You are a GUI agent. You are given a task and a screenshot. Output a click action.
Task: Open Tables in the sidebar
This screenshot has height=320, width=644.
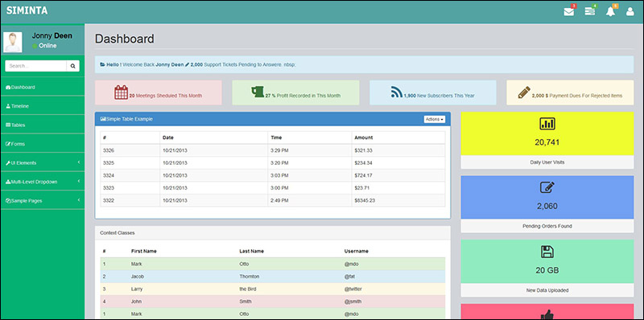coord(43,125)
